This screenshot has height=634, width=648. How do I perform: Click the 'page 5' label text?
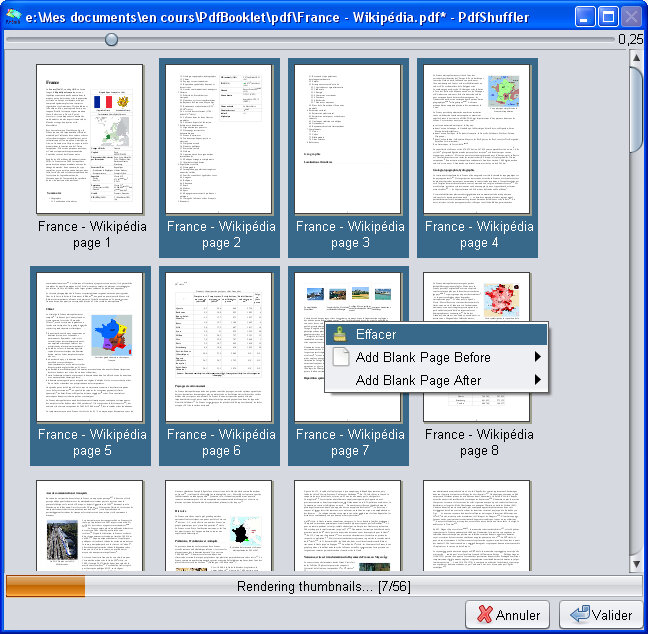click(x=92, y=450)
